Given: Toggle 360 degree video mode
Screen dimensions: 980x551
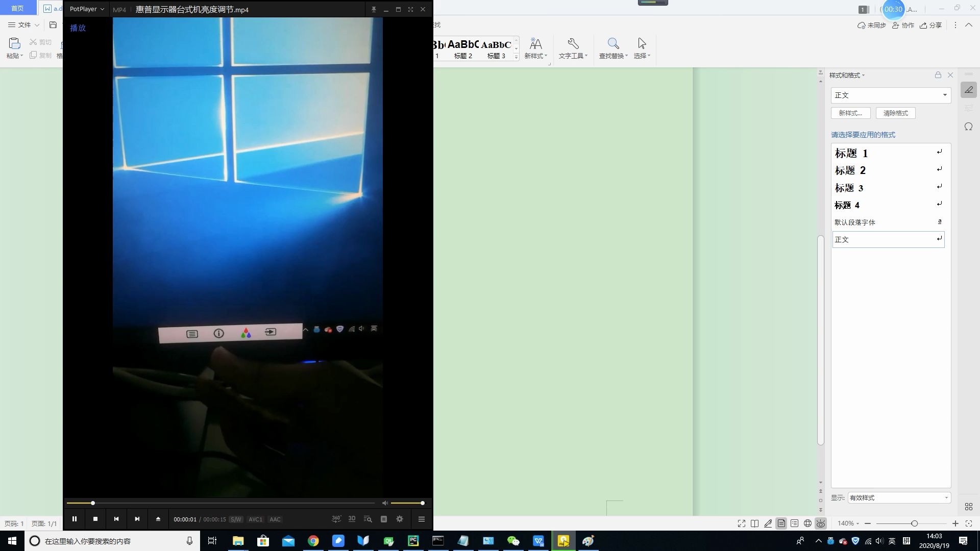Looking at the screenshot, I should [x=336, y=519].
